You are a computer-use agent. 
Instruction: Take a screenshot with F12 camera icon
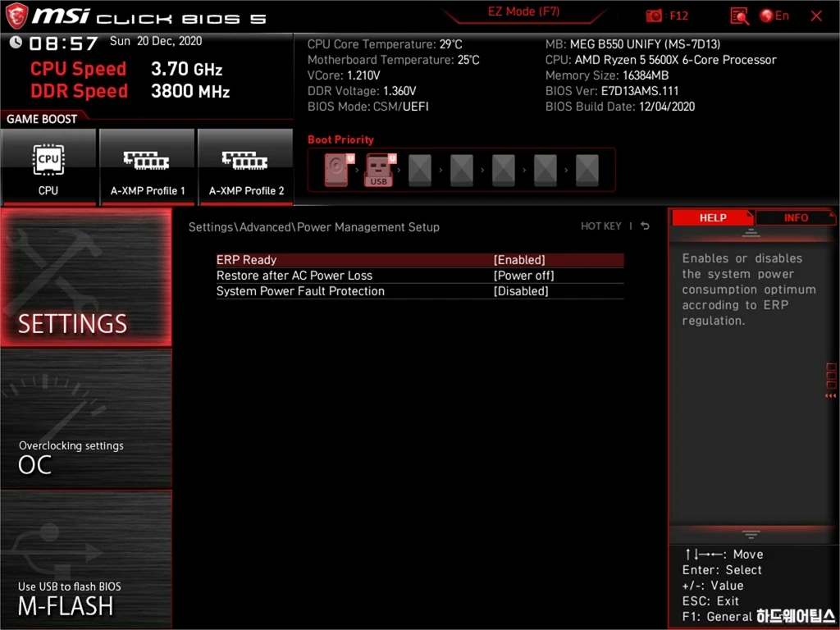[654, 16]
